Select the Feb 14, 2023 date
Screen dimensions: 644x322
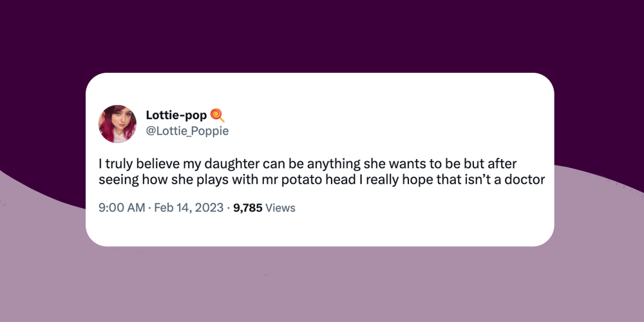pos(189,208)
